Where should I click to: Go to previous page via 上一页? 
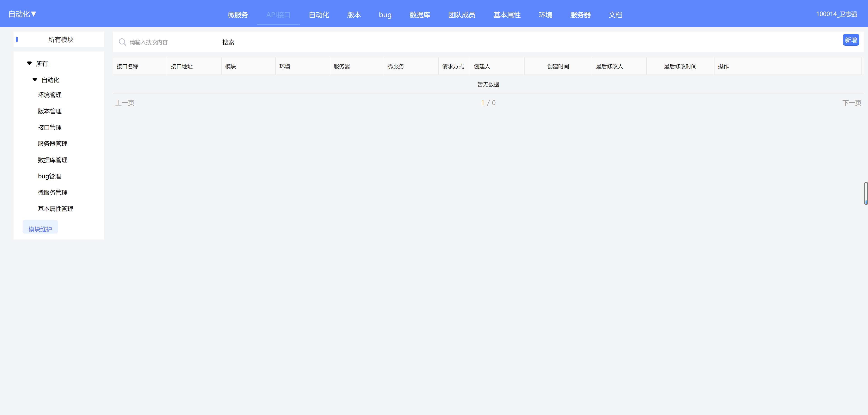point(125,103)
